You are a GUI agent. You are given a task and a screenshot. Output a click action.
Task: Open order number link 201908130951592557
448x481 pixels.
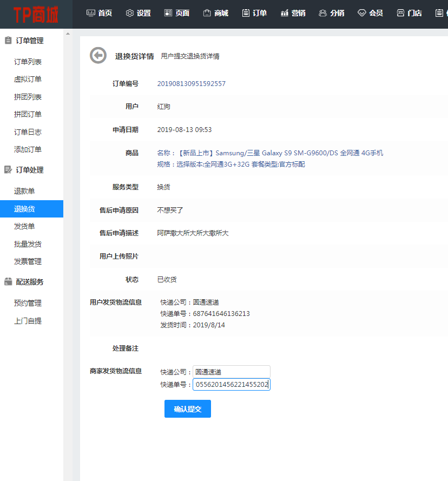(191, 84)
